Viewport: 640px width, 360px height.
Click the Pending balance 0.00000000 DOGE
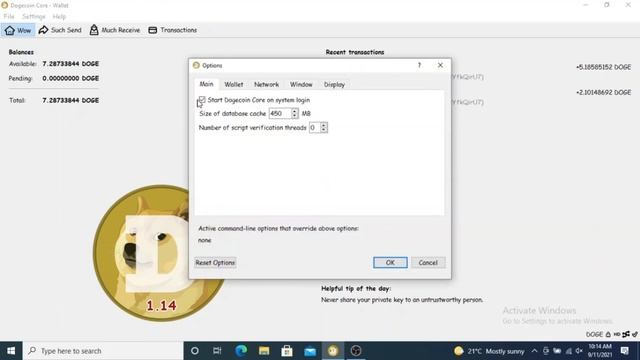[71, 78]
